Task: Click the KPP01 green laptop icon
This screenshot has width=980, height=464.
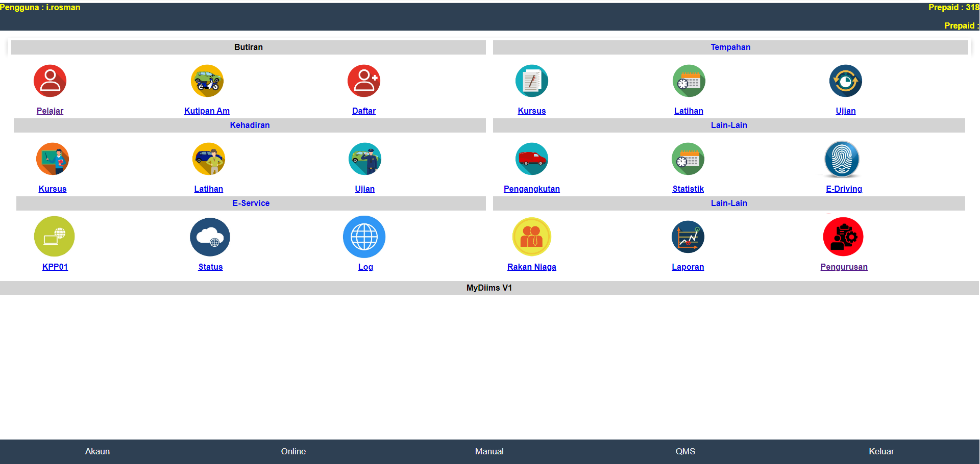Action: (x=54, y=237)
